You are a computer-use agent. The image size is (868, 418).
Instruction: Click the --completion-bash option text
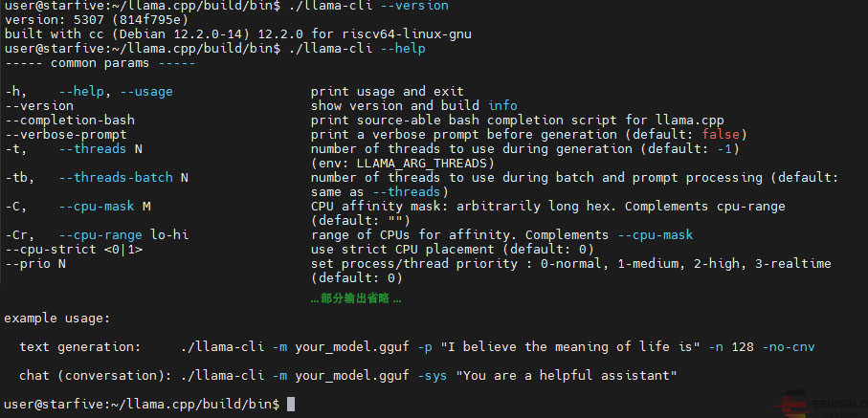pos(70,121)
